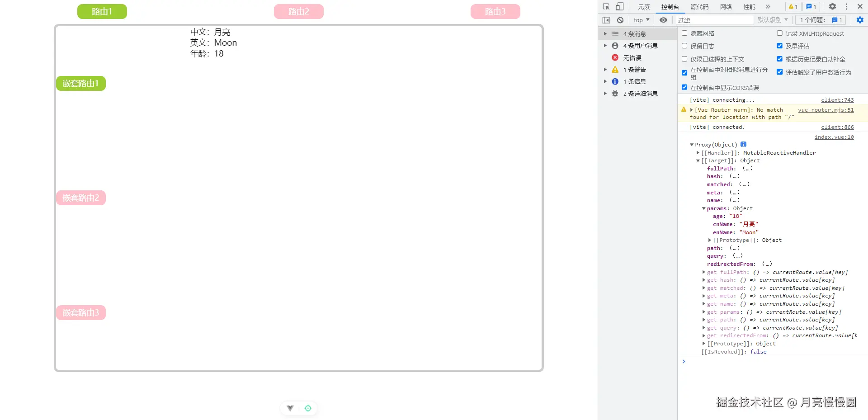Collapse the params Object node

(x=704, y=208)
